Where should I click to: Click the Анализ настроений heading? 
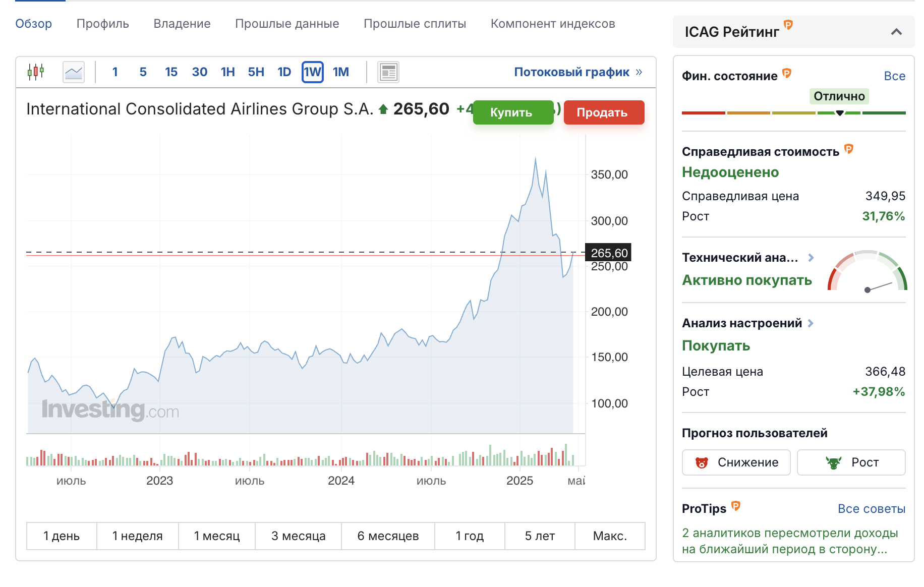[x=742, y=323]
